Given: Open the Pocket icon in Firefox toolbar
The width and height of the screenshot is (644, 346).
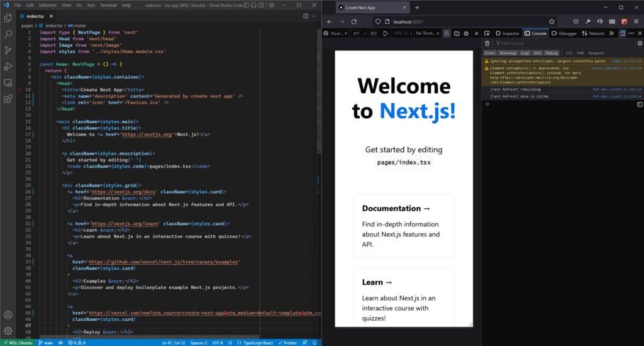Looking at the screenshot, I should (x=576, y=22).
